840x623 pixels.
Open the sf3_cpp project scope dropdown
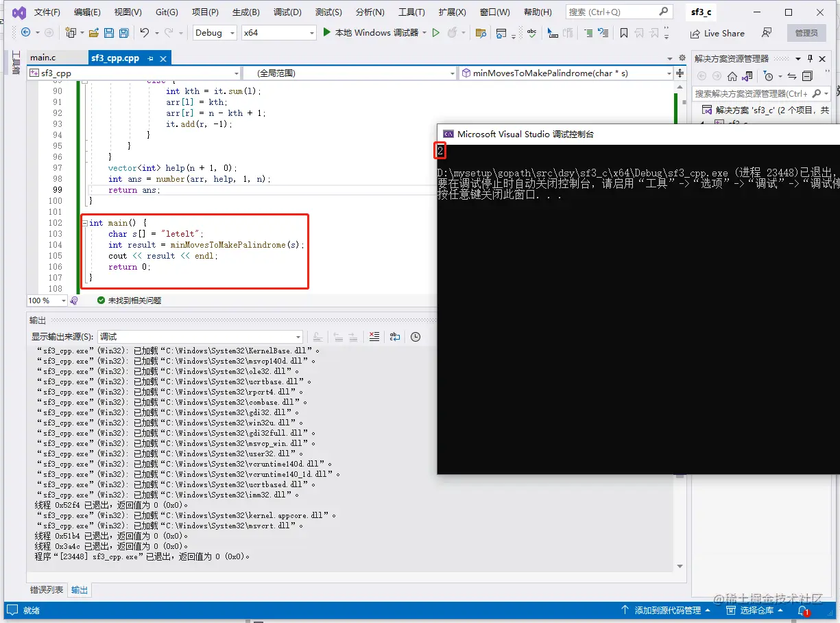(134, 73)
